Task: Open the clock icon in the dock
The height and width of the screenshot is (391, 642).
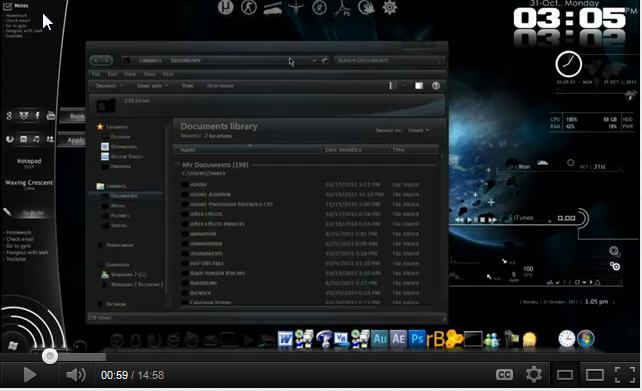Action: pos(567,339)
